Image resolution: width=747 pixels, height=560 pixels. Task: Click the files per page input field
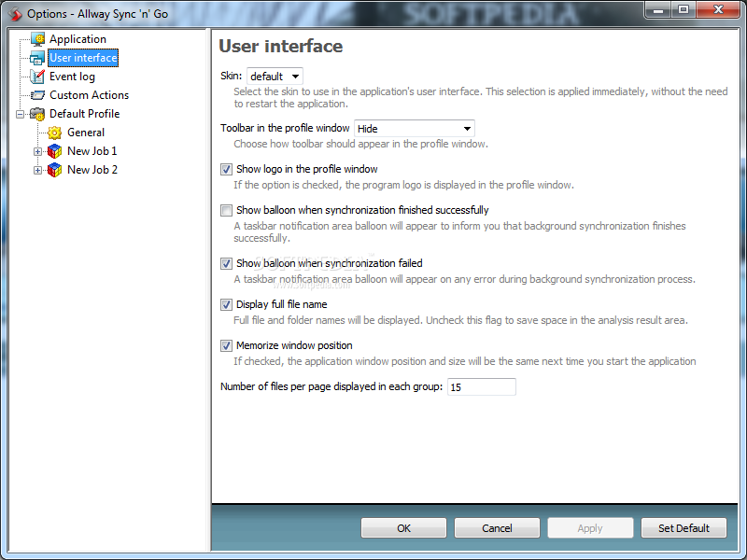482,386
